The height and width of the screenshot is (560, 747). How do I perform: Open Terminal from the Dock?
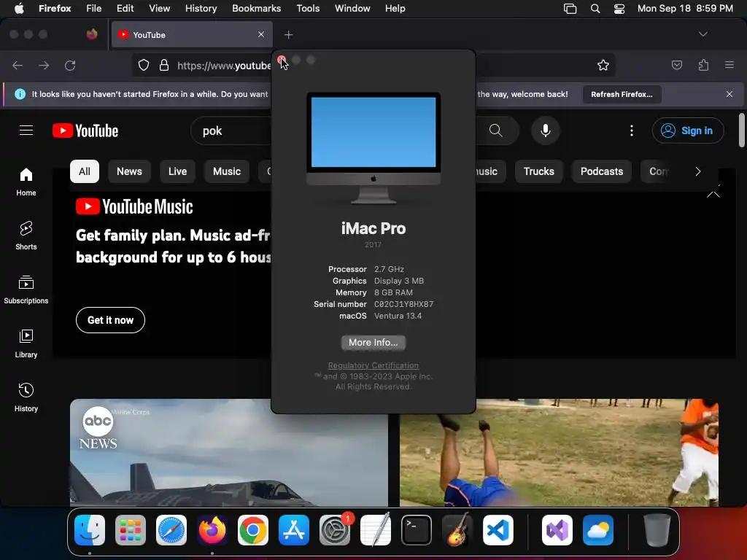417,530
